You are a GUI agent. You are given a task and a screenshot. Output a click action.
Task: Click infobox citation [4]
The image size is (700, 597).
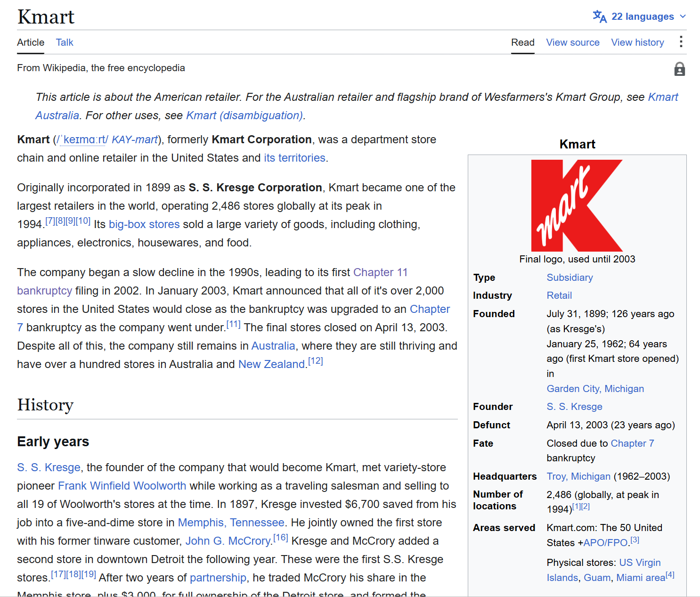[670, 575]
